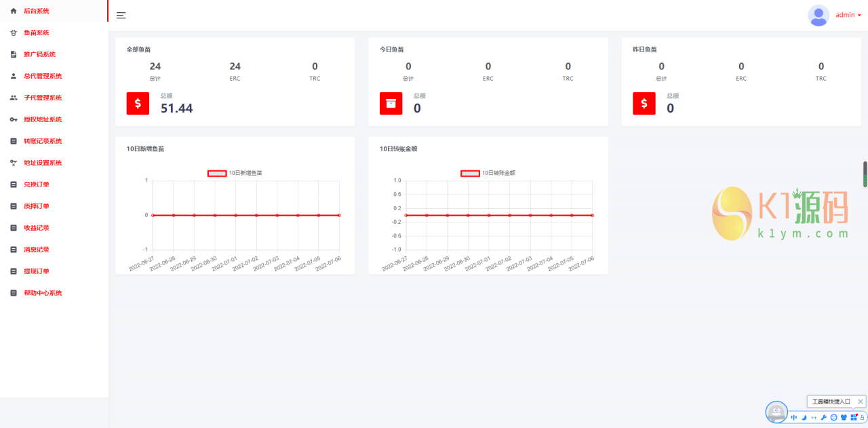Open the admin user dropdown
Screen dimensions: 868x428
click(x=848, y=15)
